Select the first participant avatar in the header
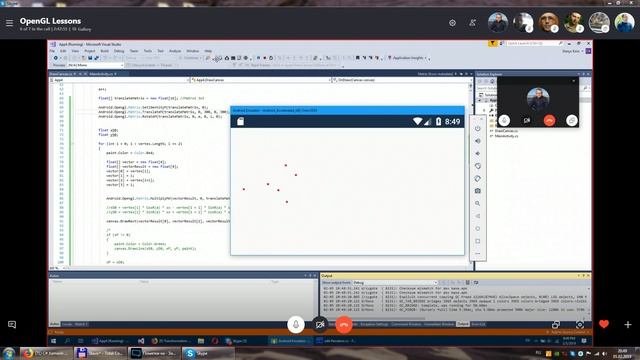 click(498, 22)
